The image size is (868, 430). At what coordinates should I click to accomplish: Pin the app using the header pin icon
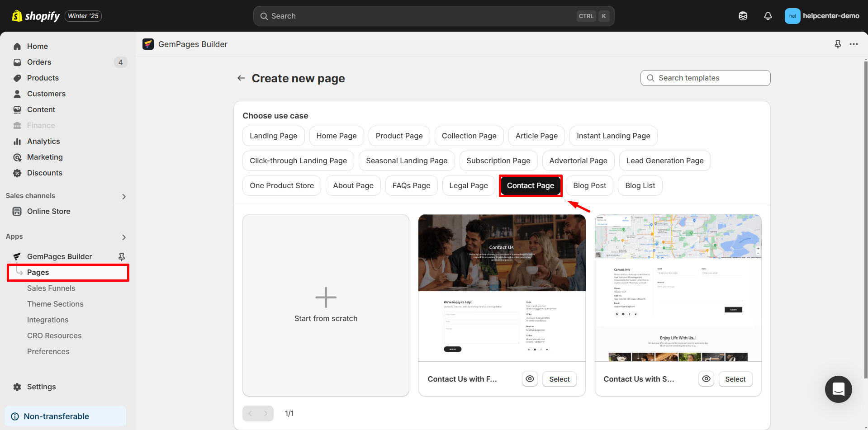tap(838, 44)
